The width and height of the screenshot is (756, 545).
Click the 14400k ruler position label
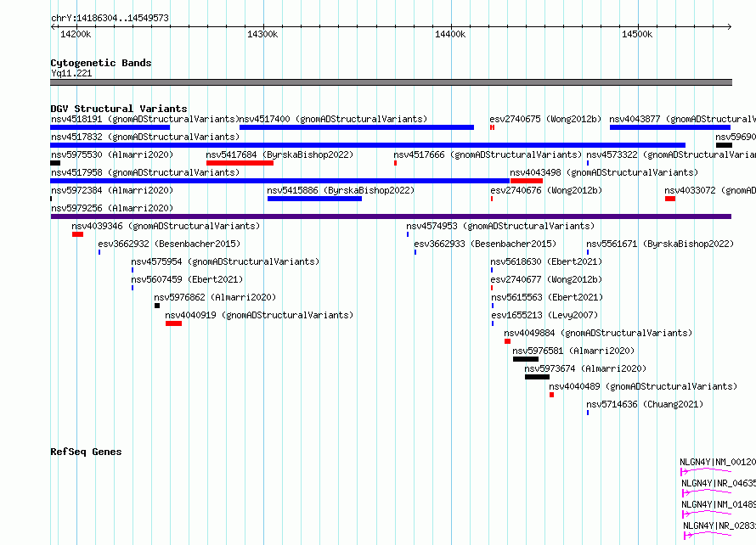[x=450, y=34]
